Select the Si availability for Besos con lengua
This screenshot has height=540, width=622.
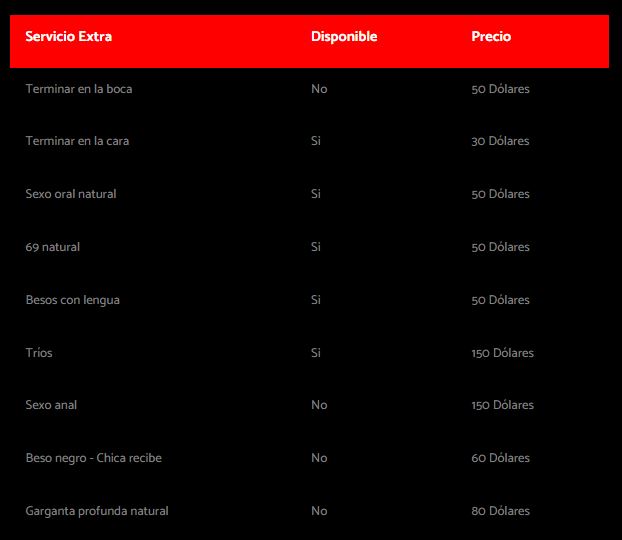point(316,300)
